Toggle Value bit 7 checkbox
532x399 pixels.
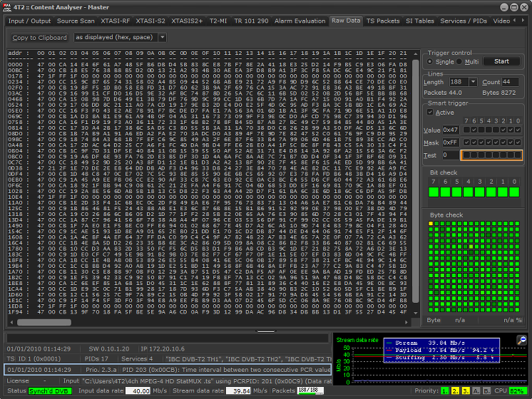(x=466, y=130)
